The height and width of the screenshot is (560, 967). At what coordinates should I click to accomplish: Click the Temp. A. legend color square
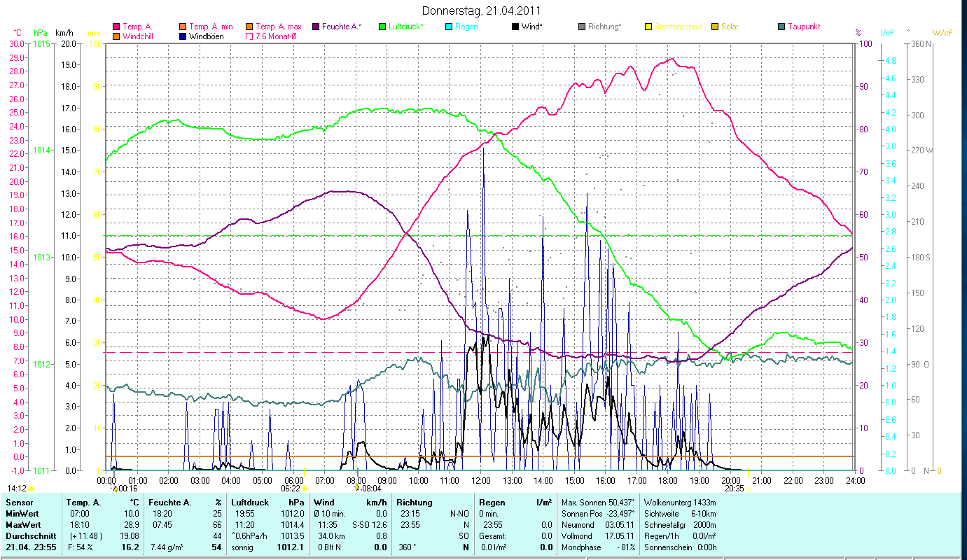(116, 27)
